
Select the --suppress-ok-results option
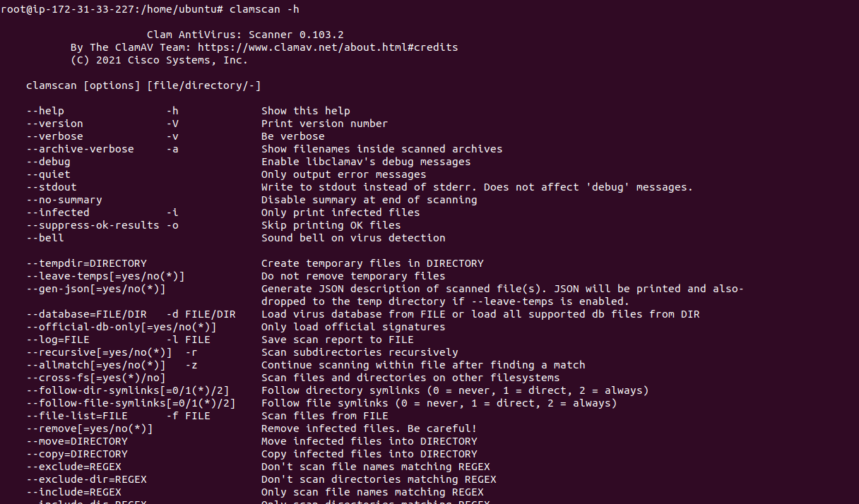[93, 225]
